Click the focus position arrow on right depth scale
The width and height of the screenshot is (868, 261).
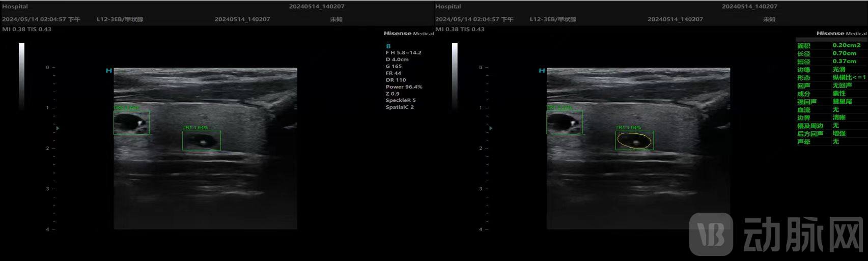click(491, 128)
